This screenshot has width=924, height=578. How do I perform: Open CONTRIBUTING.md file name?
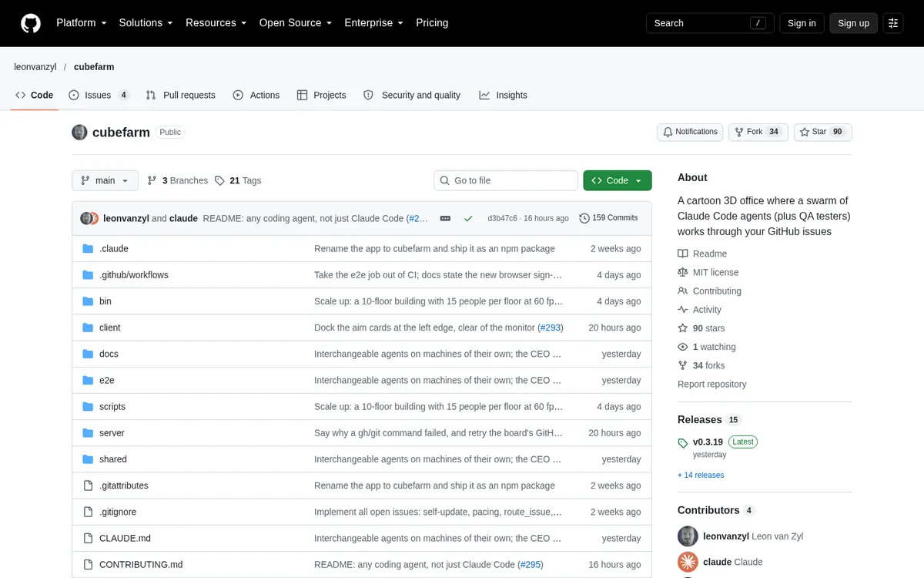(x=141, y=565)
